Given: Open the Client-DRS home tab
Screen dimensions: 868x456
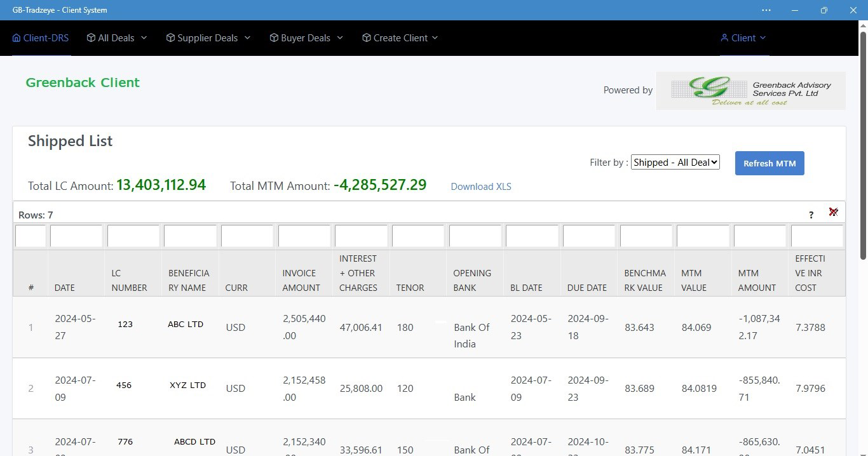Looking at the screenshot, I should [x=41, y=38].
